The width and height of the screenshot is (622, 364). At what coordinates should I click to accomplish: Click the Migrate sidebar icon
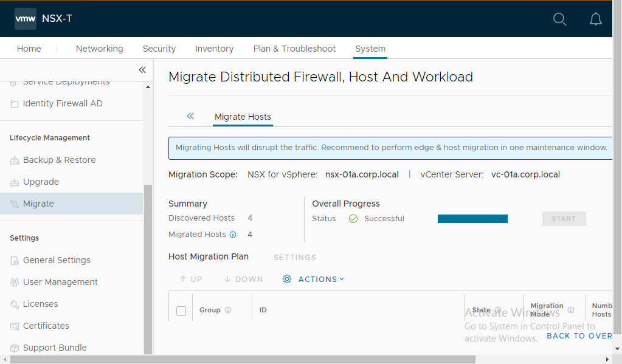14,204
